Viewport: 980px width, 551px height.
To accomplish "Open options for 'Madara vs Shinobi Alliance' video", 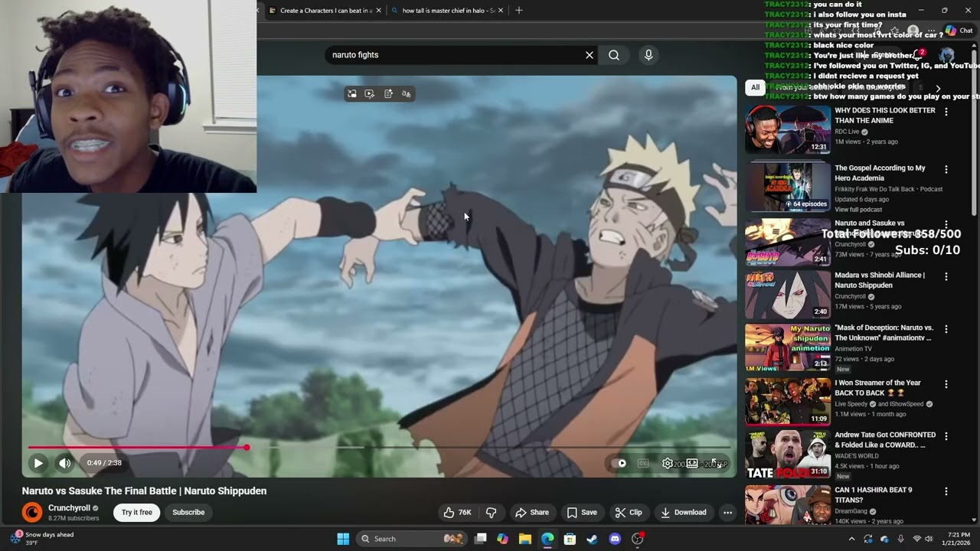I will tap(946, 276).
